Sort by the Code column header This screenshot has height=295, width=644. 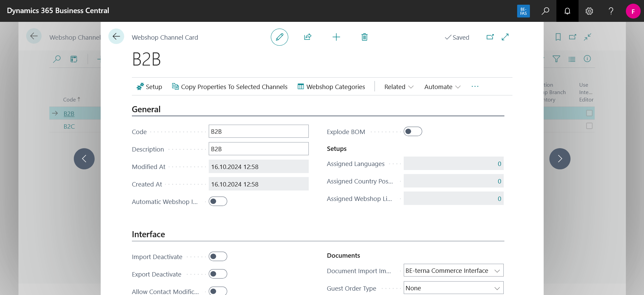click(71, 99)
